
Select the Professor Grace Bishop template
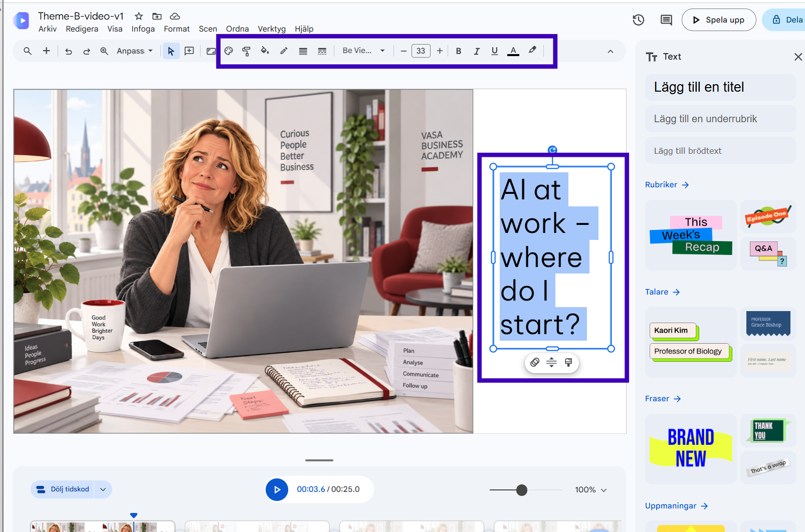pos(768,324)
